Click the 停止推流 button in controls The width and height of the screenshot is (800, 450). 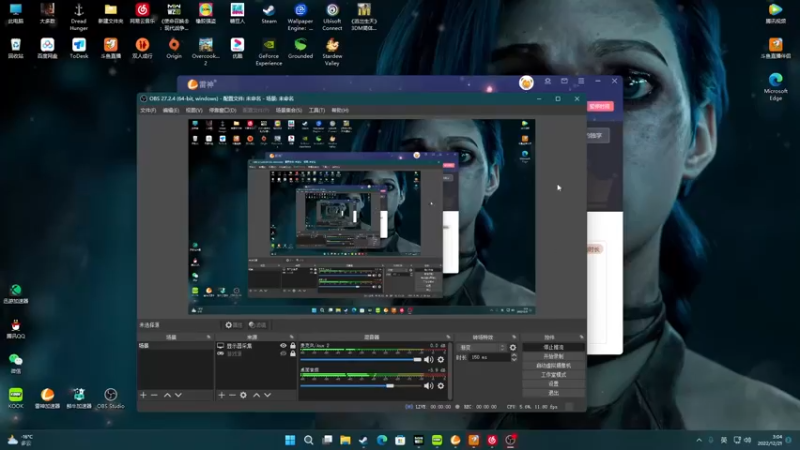pos(554,347)
